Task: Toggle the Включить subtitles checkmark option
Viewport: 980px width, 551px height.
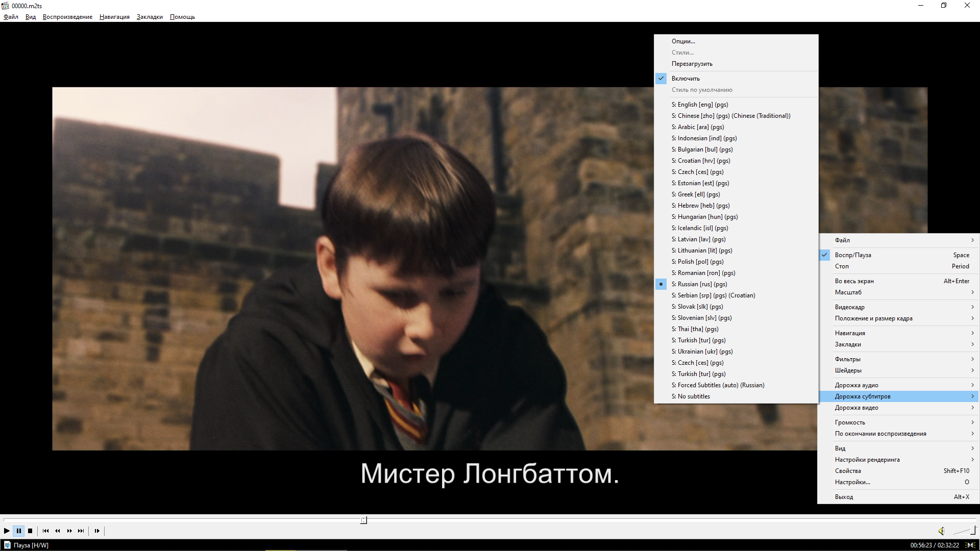Action: 685,79
